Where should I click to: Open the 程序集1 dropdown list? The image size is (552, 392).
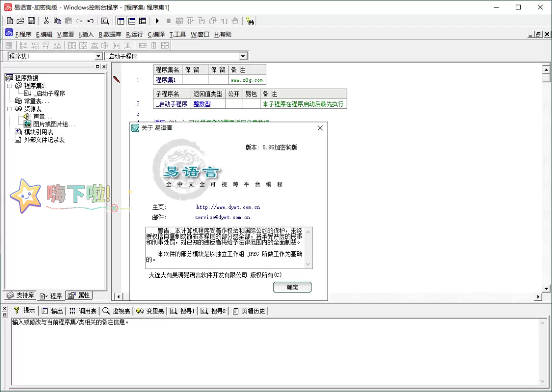tap(98, 55)
